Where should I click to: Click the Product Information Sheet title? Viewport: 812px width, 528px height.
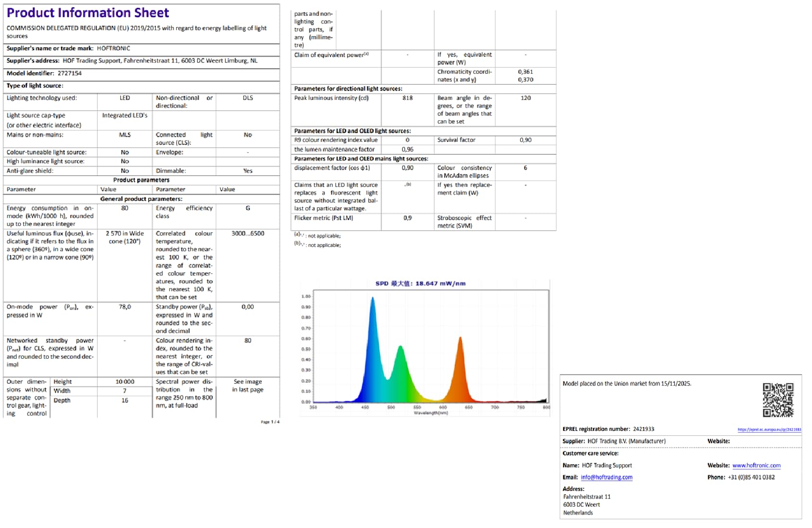88,13
